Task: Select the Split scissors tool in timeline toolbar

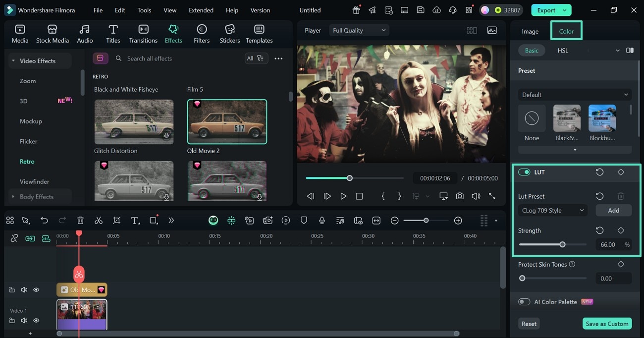Action: [99, 220]
